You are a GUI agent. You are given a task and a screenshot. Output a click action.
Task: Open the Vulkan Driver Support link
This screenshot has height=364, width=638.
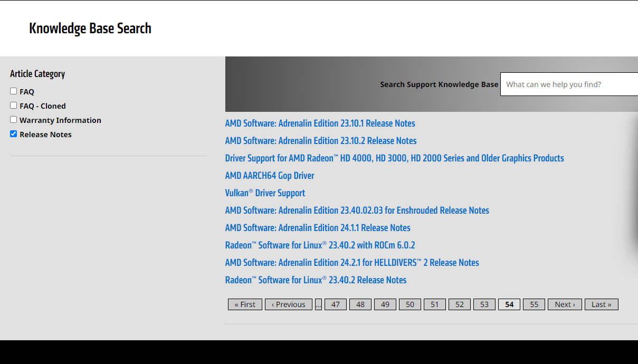265,193
